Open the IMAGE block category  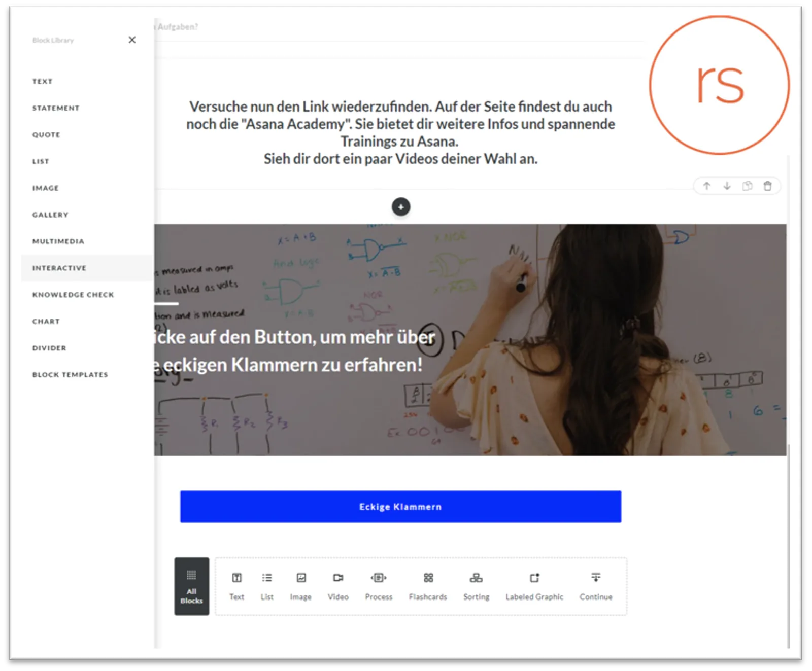(x=46, y=188)
